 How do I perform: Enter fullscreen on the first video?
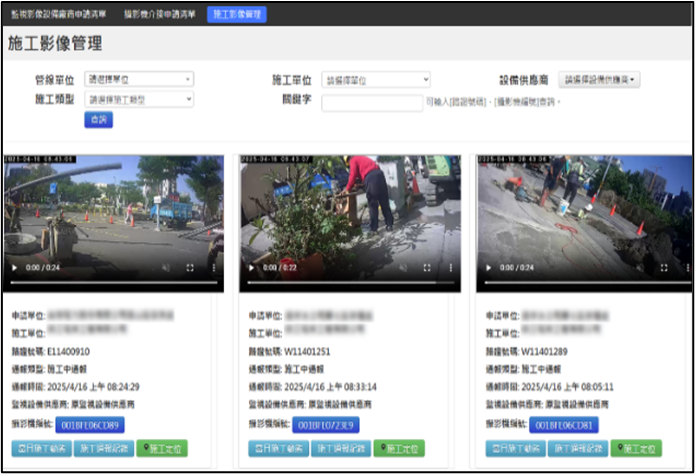coord(190,268)
